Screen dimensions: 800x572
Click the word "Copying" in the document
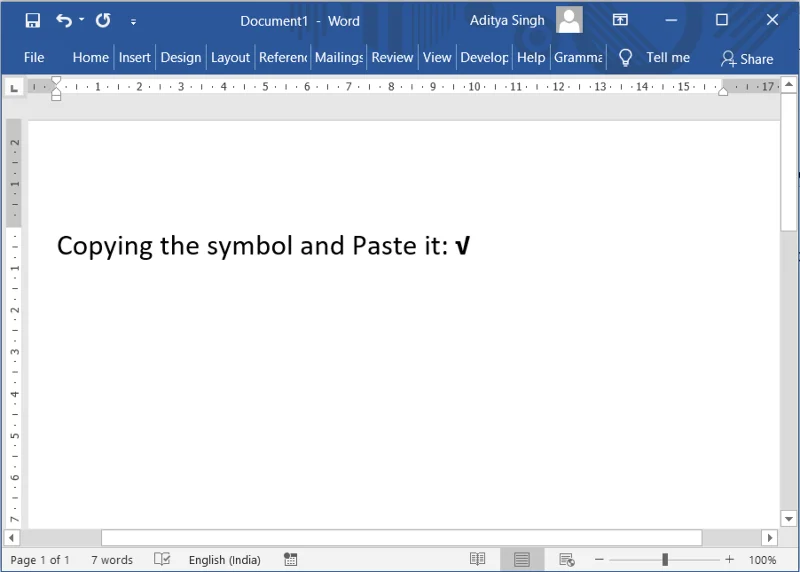pyautogui.click(x=105, y=247)
